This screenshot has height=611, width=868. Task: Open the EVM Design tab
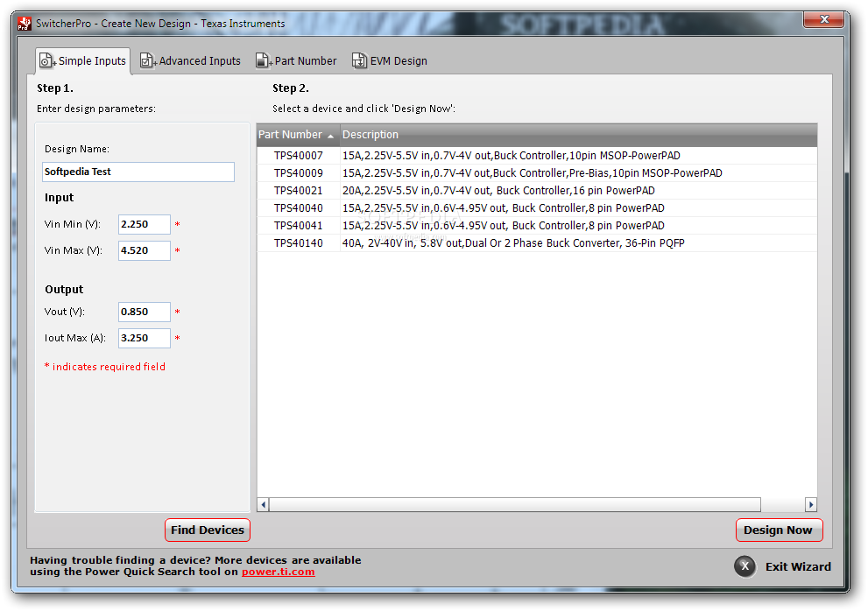pos(390,61)
